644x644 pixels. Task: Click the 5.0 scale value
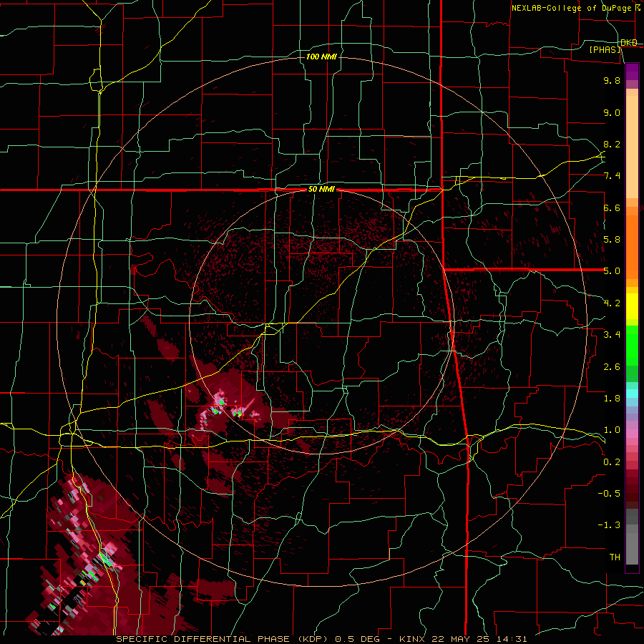612,271
